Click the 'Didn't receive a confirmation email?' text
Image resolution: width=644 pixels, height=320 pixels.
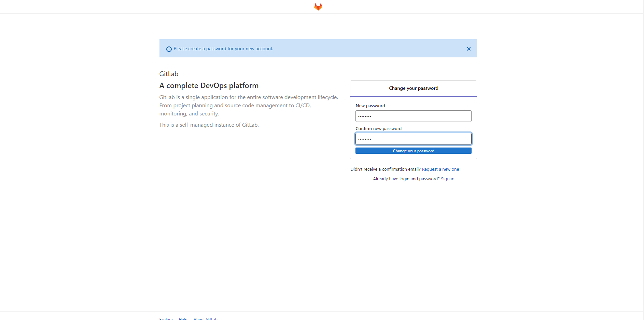coord(386,169)
